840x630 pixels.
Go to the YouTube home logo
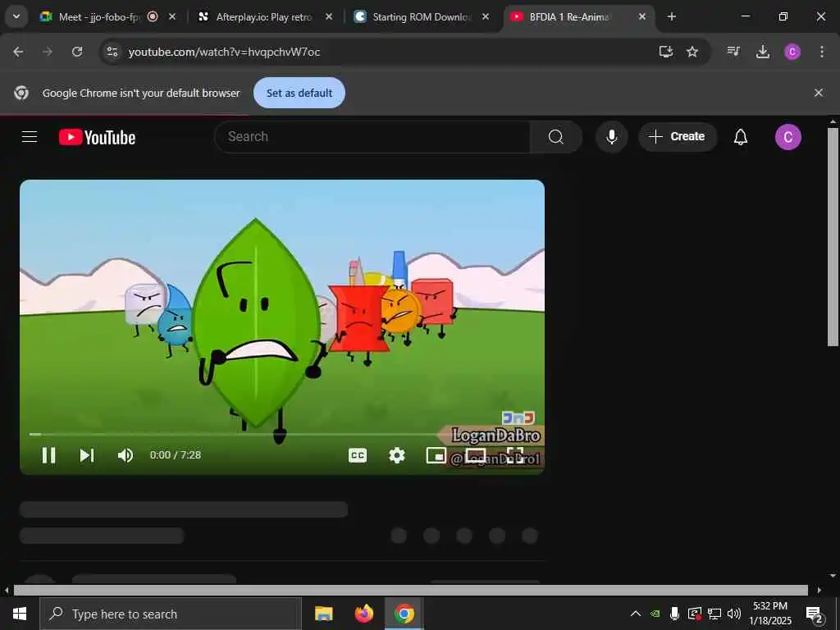click(97, 137)
